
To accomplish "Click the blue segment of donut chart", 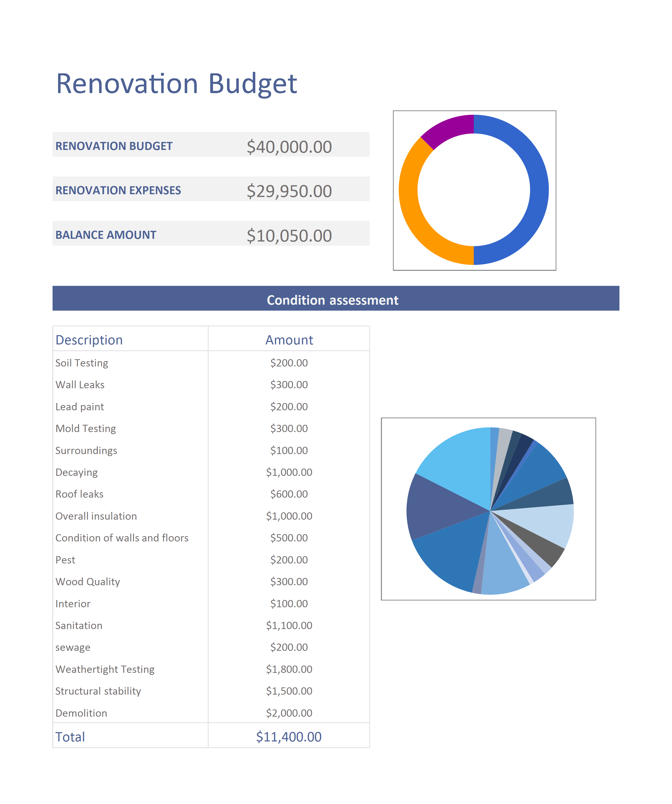I will [x=539, y=190].
